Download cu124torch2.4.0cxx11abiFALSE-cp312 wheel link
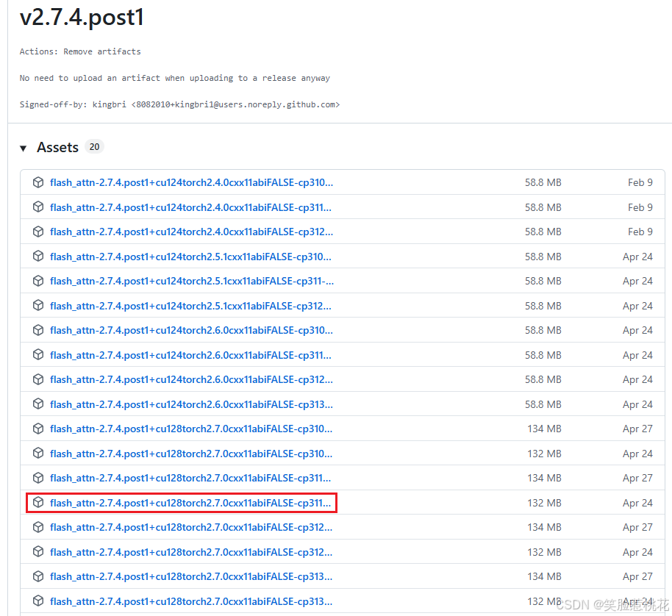The image size is (672, 616). [191, 232]
